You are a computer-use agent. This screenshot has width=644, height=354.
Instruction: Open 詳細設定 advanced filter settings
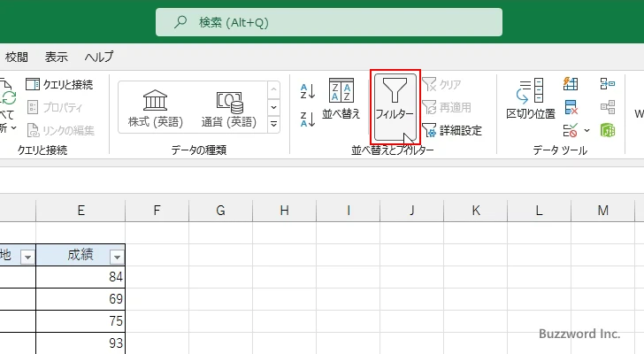point(452,131)
